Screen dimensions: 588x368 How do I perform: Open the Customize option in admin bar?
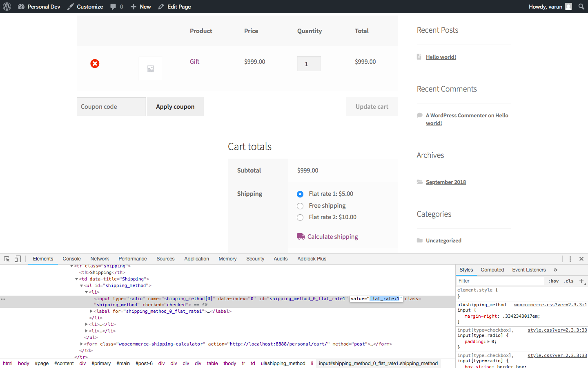85,7
